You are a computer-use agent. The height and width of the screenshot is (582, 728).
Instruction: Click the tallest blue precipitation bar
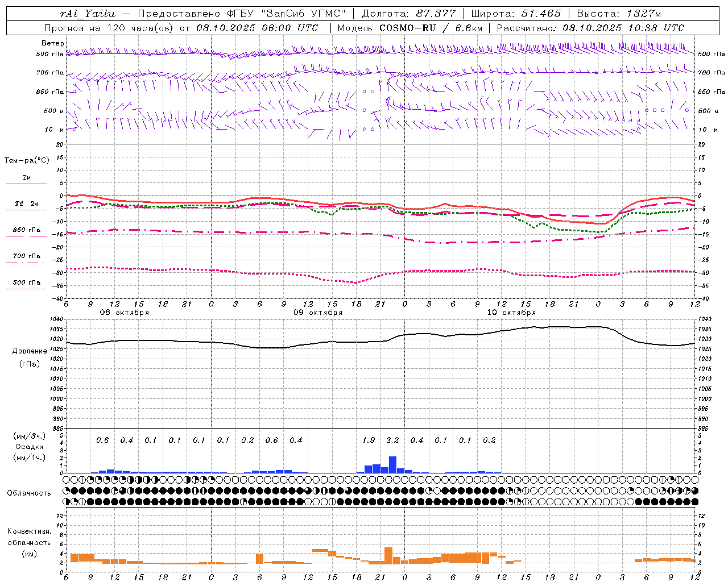392,465
